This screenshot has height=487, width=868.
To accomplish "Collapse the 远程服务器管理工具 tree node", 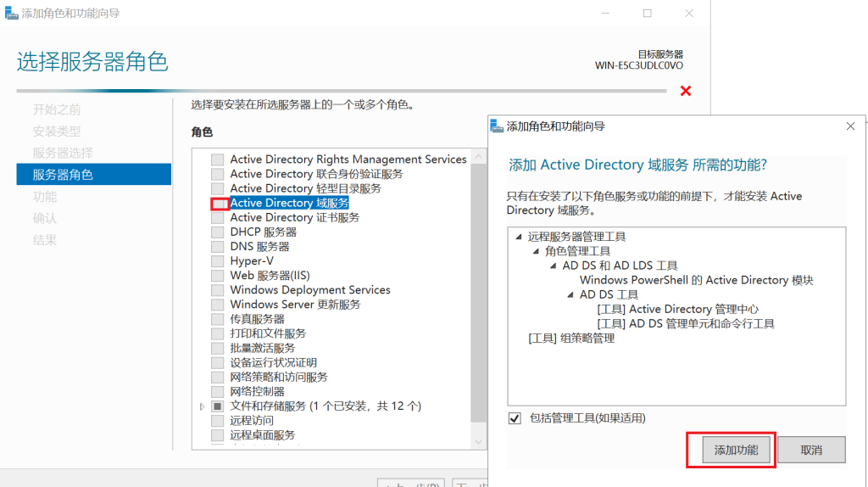I will tap(518, 237).
